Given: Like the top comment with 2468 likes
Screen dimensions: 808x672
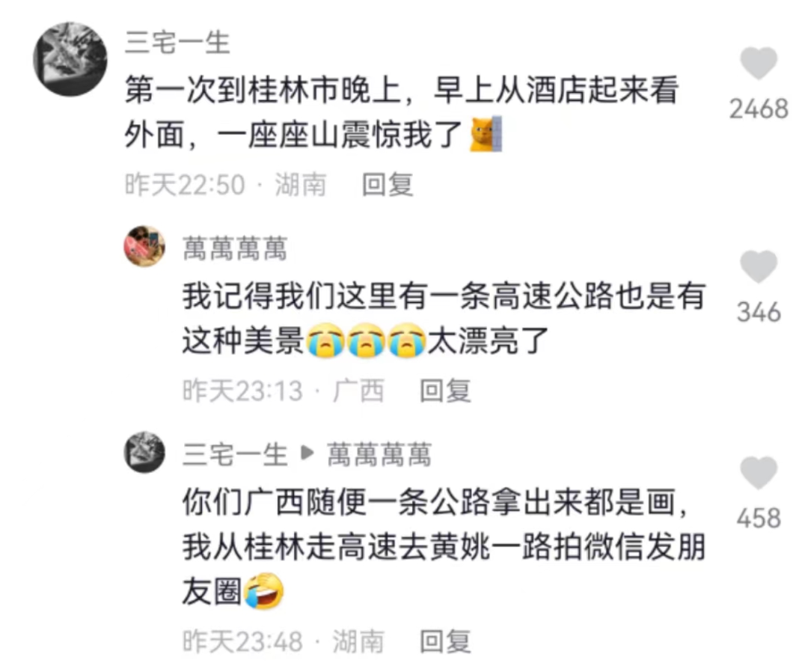Looking at the screenshot, I should tap(759, 63).
